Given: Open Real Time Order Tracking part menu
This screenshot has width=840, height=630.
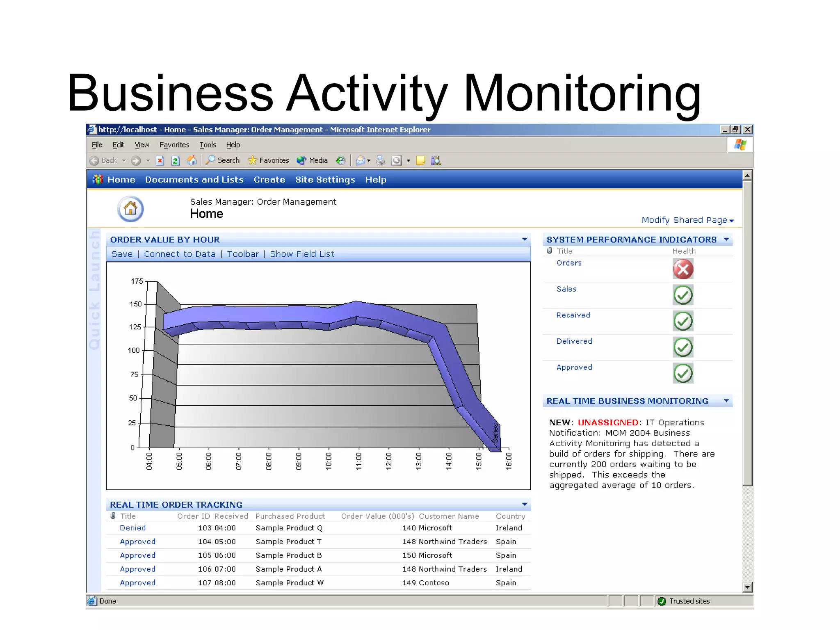Looking at the screenshot, I should [x=524, y=504].
